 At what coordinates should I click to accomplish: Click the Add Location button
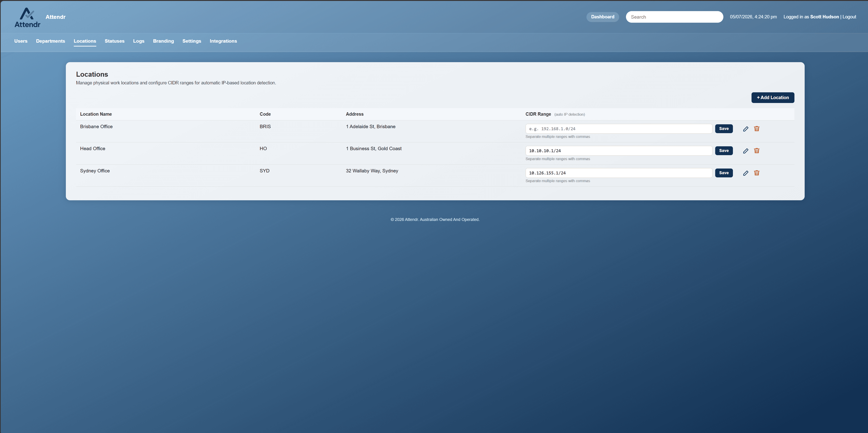[773, 98]
